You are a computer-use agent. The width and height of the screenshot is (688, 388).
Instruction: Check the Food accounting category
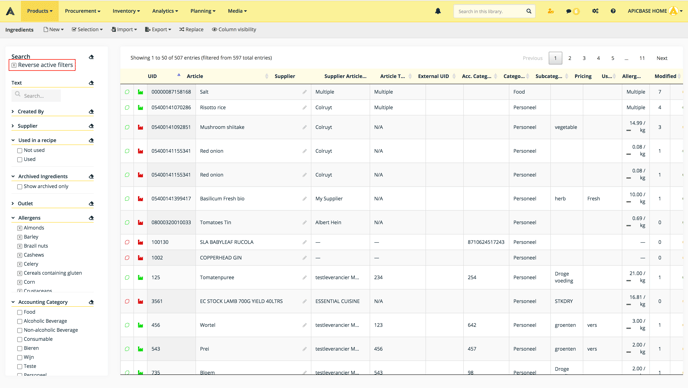pos(19,313)
